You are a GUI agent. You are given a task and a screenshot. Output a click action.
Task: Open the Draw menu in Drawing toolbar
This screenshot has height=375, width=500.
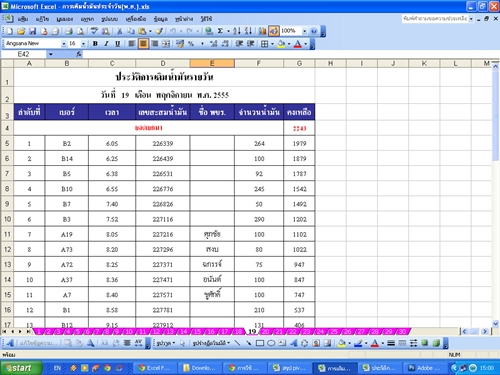(166, 343)
